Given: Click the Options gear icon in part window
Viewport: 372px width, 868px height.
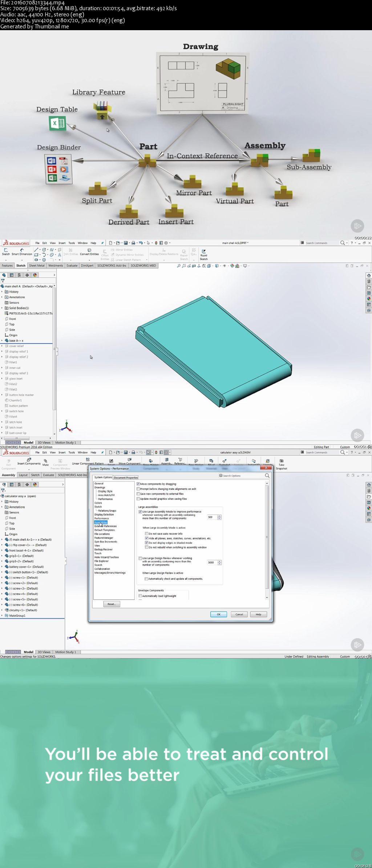Looking at the screenshot, I should (166, 243).
